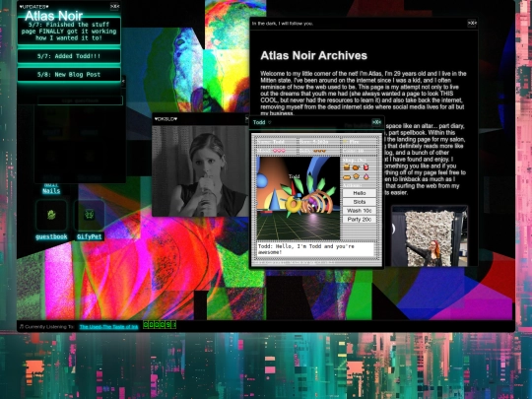Close the Todd pet window
532x399 pixels.
[x=376, y=122]
